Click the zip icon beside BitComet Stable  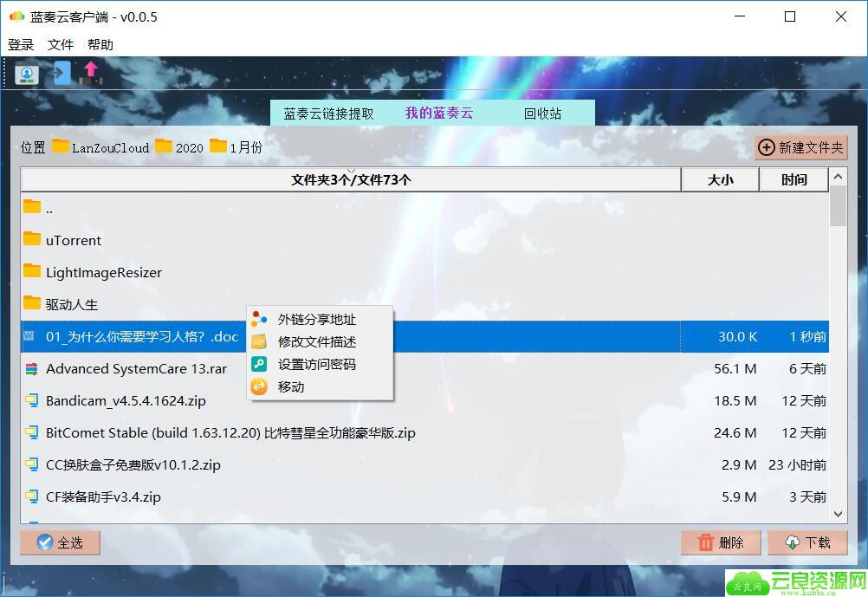click(x=31, y=432)
